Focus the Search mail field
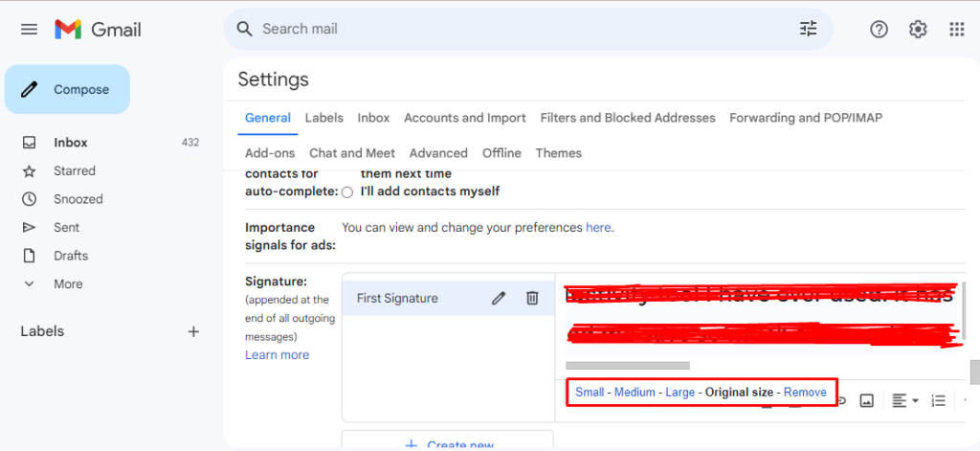 click(x=528, y=29)
